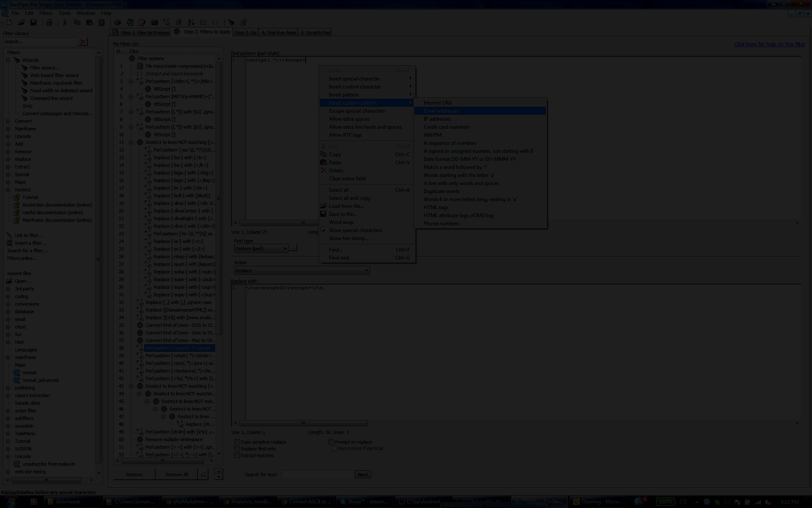Click the wizard hat toolbar icon
The height and width of the screenshot is (508, 812).
231,22
